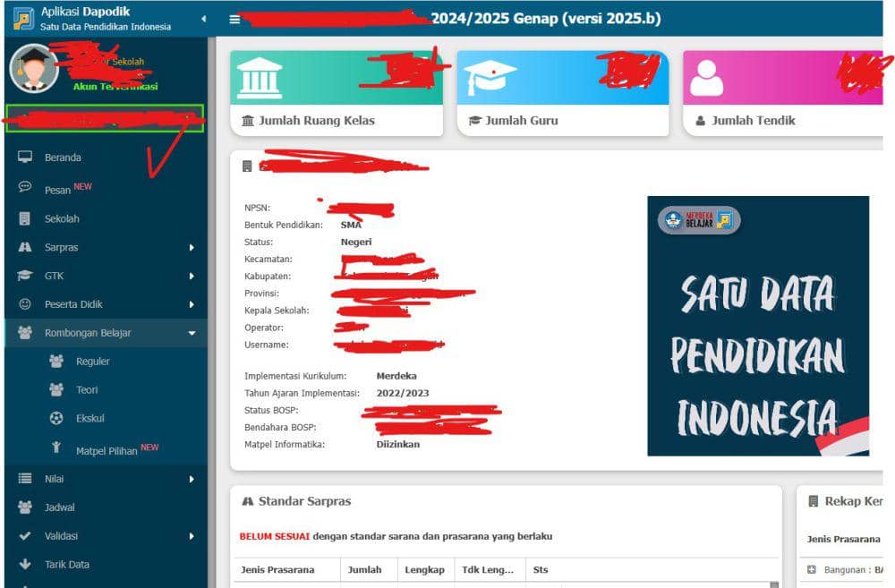Click the Standar Sarpras panel heading
The image size is (895, 588).
point(305,501)
